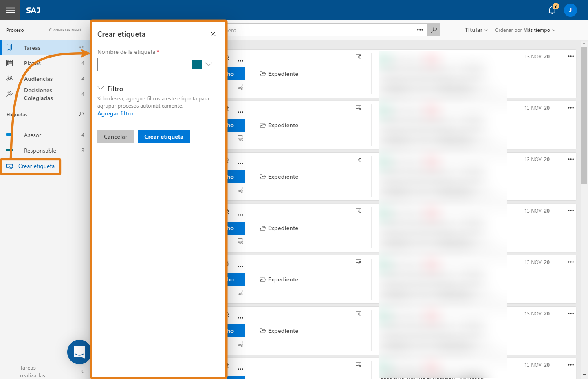Click the scrollbar down arrow

(584, 375)
